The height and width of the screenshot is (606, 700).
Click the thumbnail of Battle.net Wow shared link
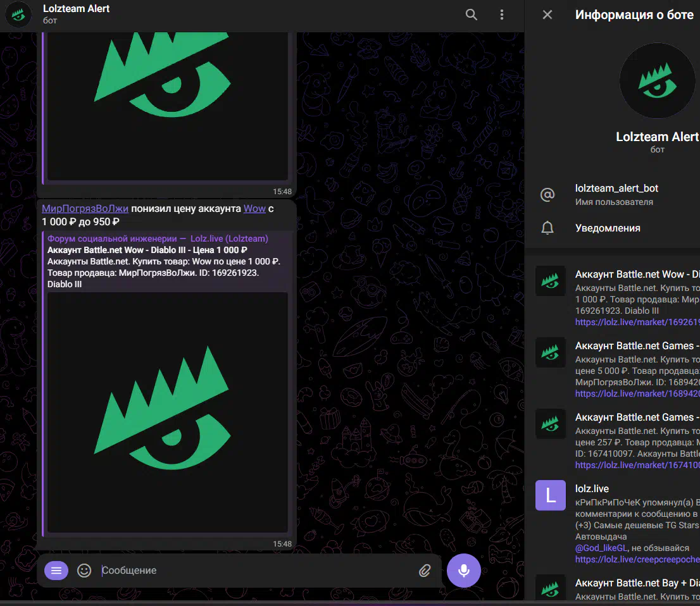551,281
